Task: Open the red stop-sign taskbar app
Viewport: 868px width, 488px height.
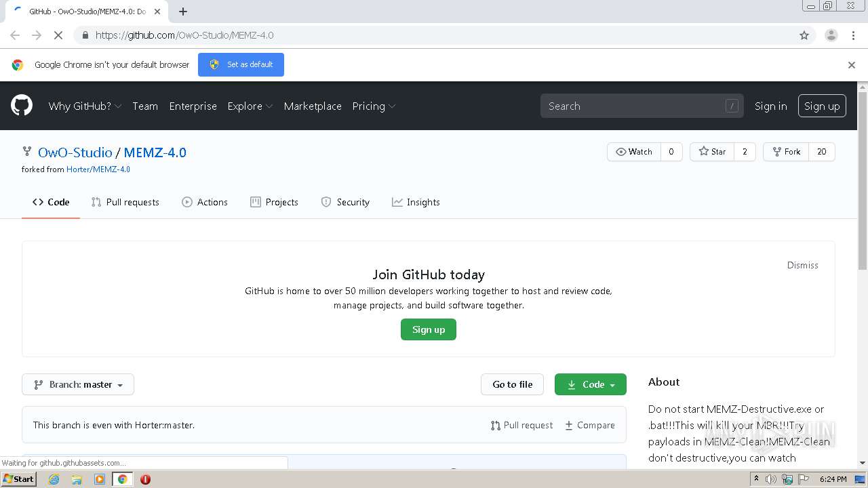Action: coord(145,479)
